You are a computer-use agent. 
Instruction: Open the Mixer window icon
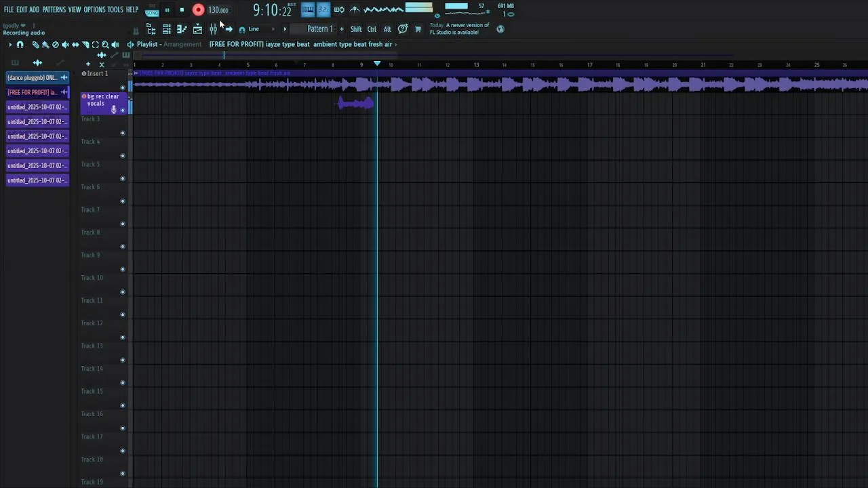point(213,29)
